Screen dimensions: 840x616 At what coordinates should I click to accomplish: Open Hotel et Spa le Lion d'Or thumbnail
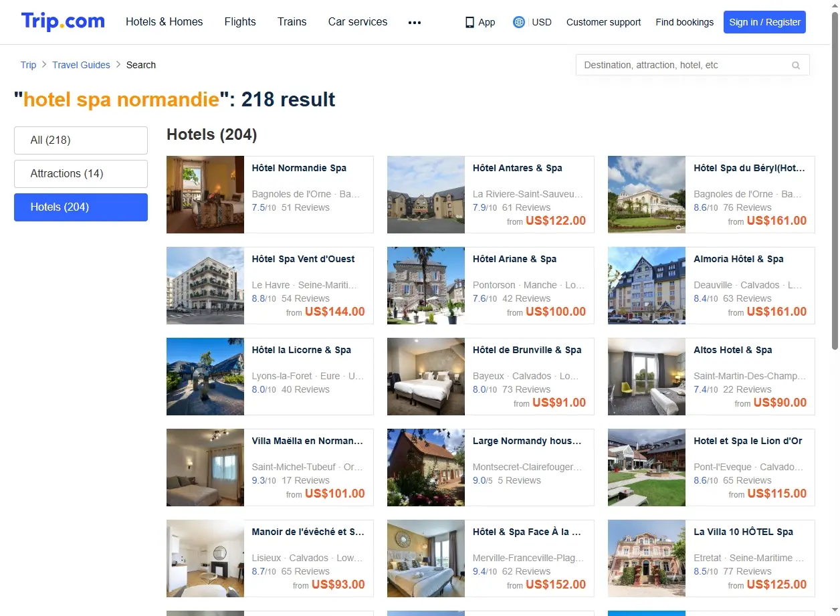647,468
